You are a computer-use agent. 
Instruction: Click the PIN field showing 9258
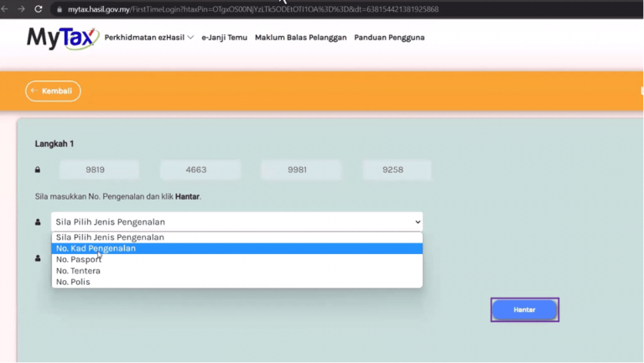click(x=396, y=170)
